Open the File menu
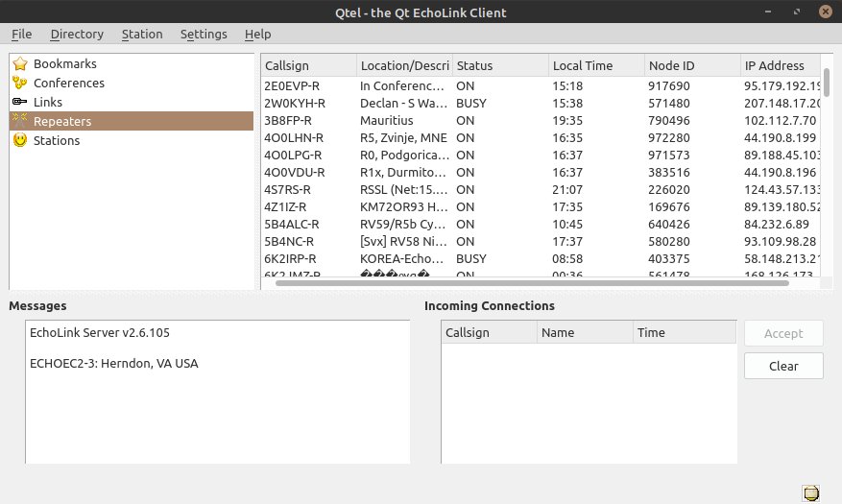 coord(21,34)
